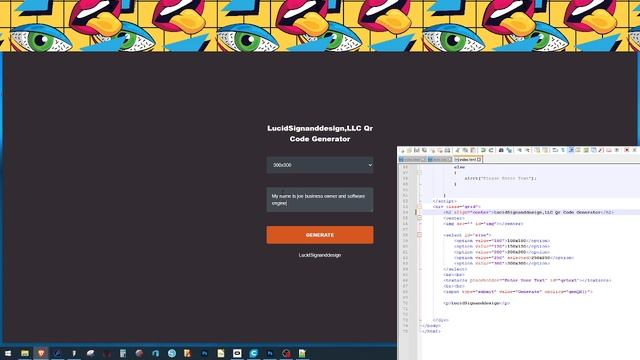640x360 pixels.
Task: Collapse the fold marker at the div class grid line
Action: point(420,207)
